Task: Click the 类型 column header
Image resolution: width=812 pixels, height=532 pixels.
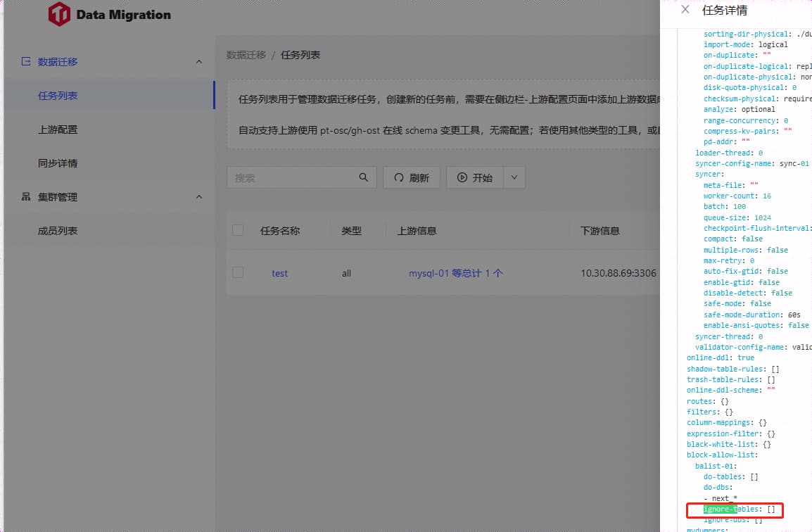Action: pyautogui.click(x=351, y=231)
